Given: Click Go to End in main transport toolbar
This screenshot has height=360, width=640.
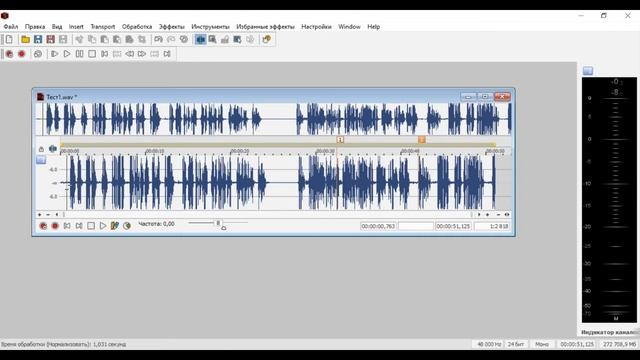Looking at the screenshot, I should (x=167, y=54).
